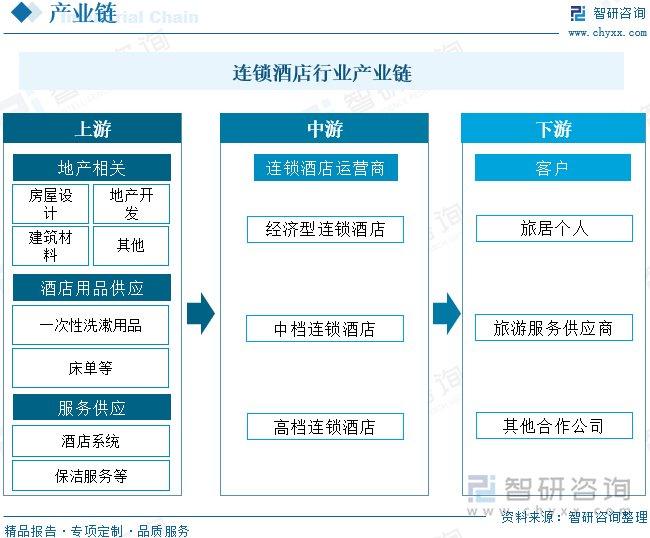This screenshot has height=538, width=650.
Task: Select the 房屋设计 box
Action: pos(51,204)
